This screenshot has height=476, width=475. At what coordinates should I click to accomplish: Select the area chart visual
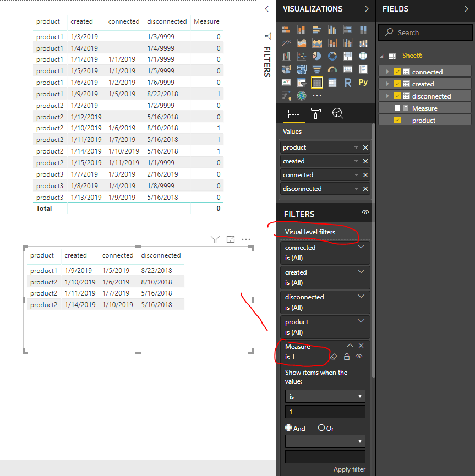click(x=302, y=43)
